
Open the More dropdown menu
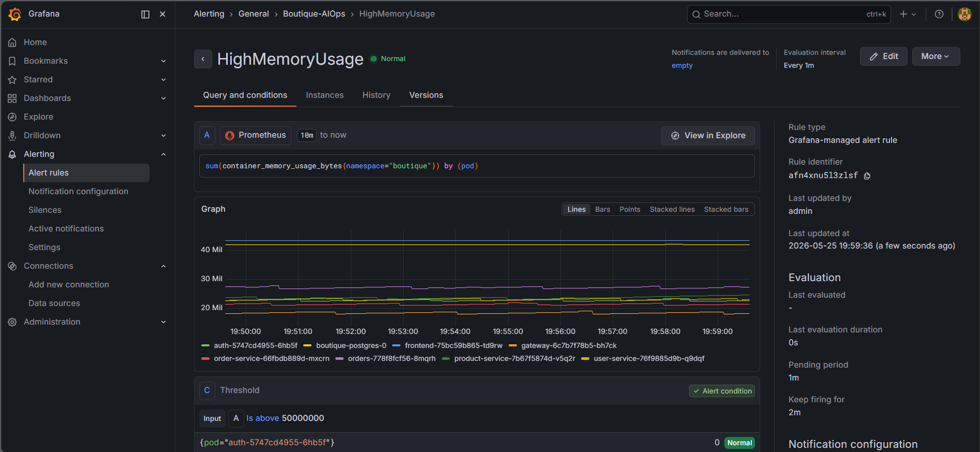936,56
